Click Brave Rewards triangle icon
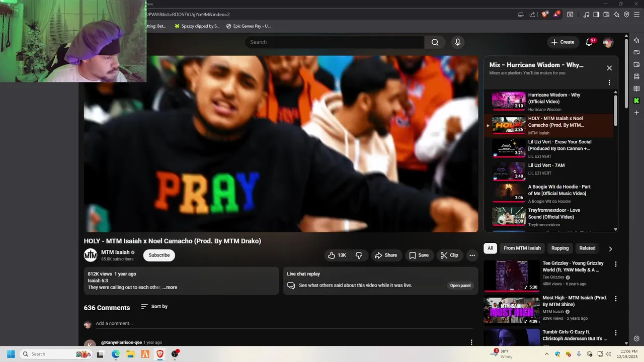This screenshot has height=362, width=644. (556, 15)
